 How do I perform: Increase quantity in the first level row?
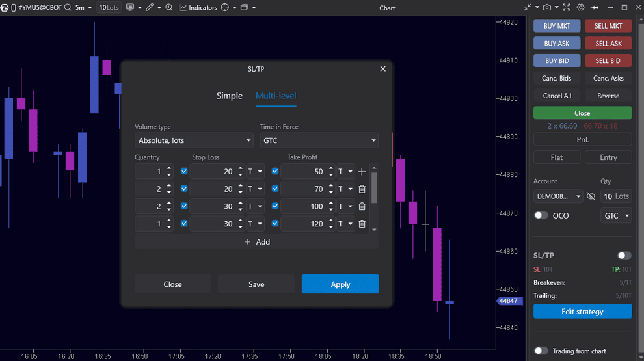(168, 168)
